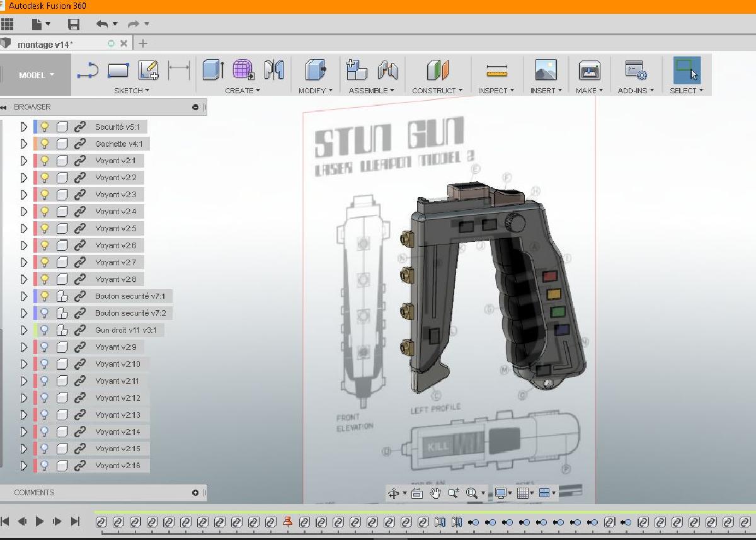This screenshot has height=540, width=756.
Task: Select the first timeline feature icon
Action: tap(101, 522)
